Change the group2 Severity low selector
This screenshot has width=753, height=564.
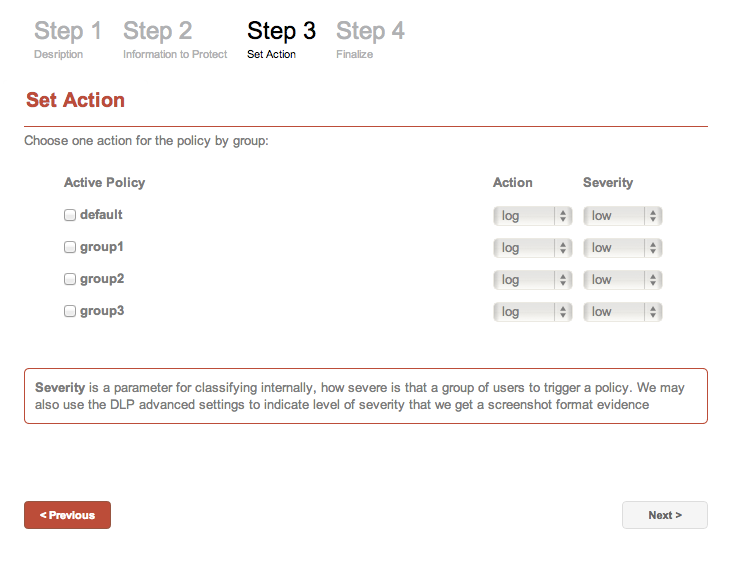[x=623, y=280]
